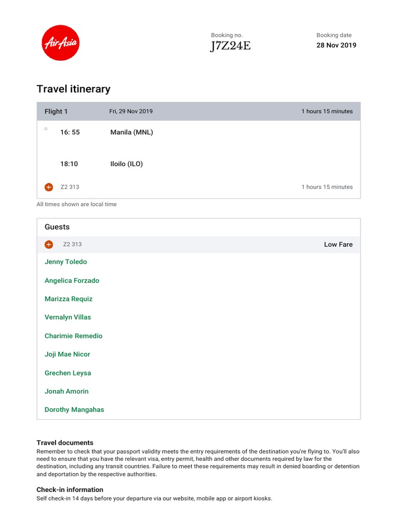Click the small square marker beside 16:55
The height and width of the screenshot is (532, 399).
point(46,129)
